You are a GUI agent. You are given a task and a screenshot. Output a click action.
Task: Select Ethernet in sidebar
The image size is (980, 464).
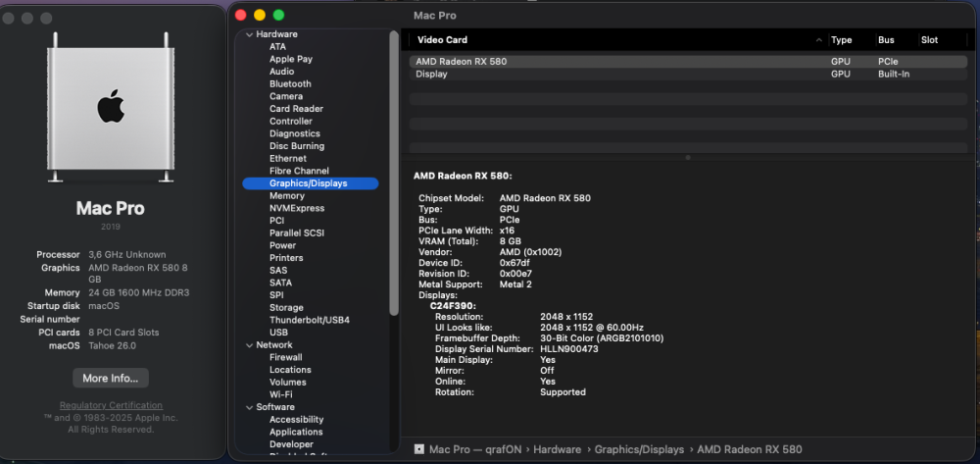tap(288, 159)
